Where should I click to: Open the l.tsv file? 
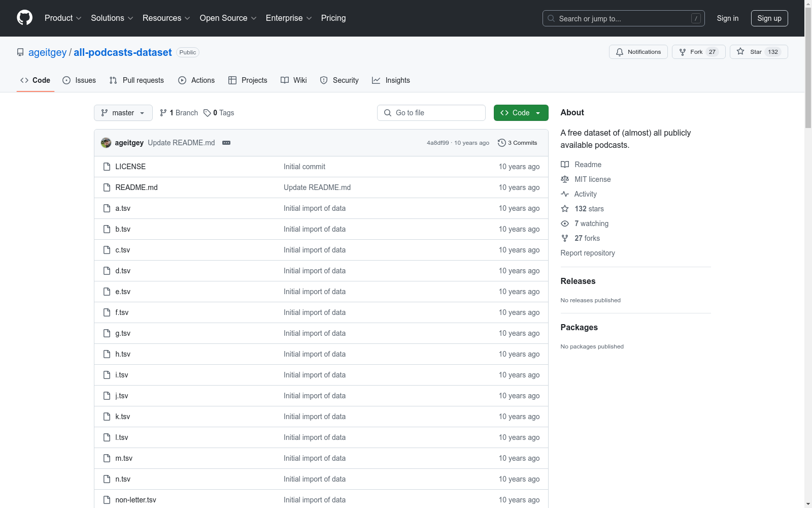pyautogui.click(x=122, y=437)
